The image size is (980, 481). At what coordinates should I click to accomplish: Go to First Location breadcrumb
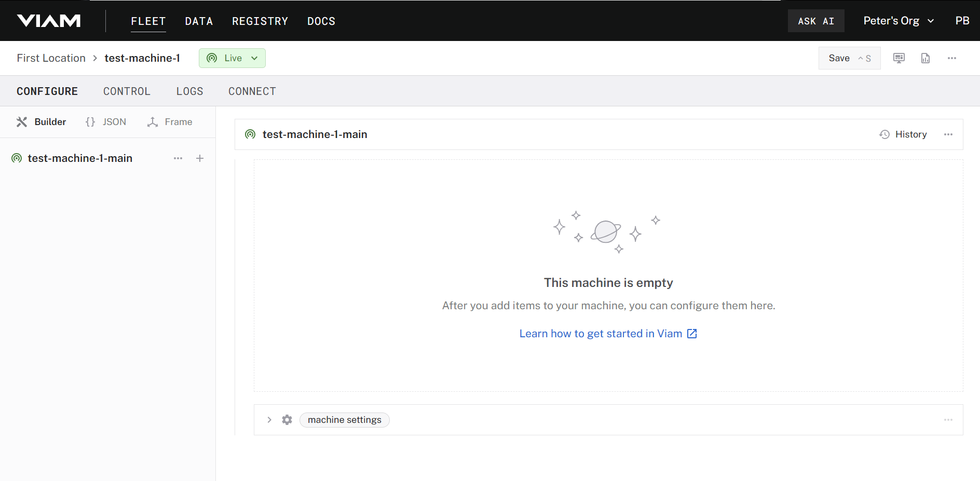[51, 58]
